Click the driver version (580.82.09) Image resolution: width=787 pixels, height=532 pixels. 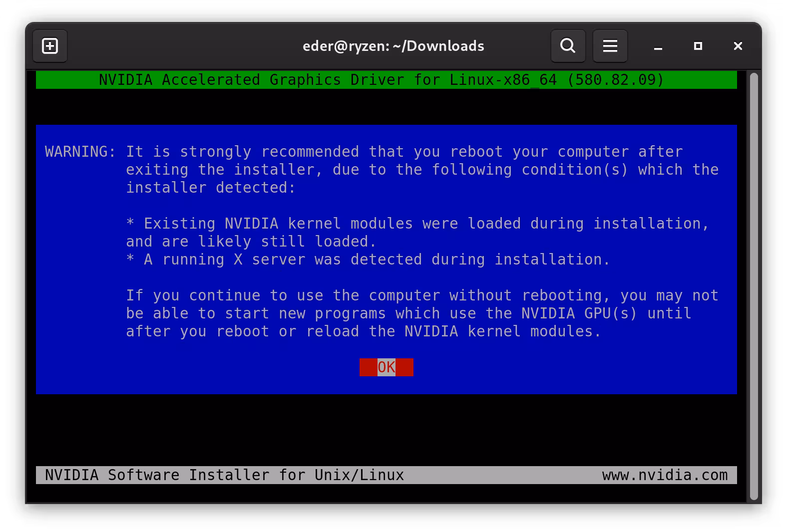click(x=615, y=80)
